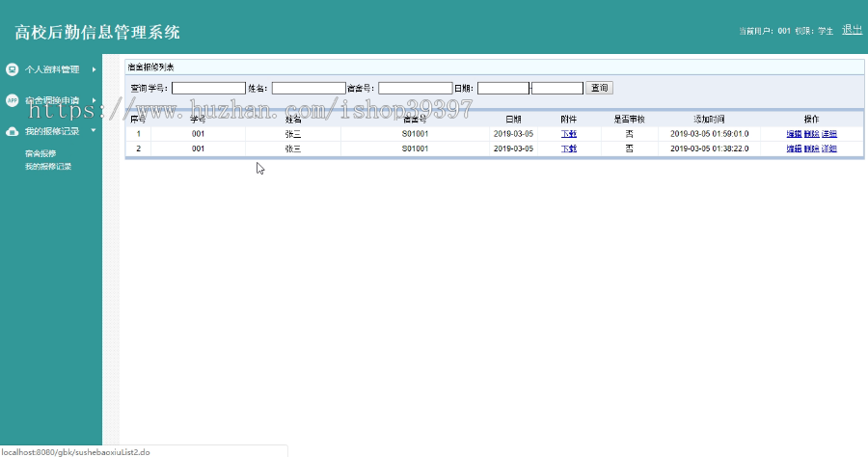Edit the record added at 01:59:01

tap(794, 134)
